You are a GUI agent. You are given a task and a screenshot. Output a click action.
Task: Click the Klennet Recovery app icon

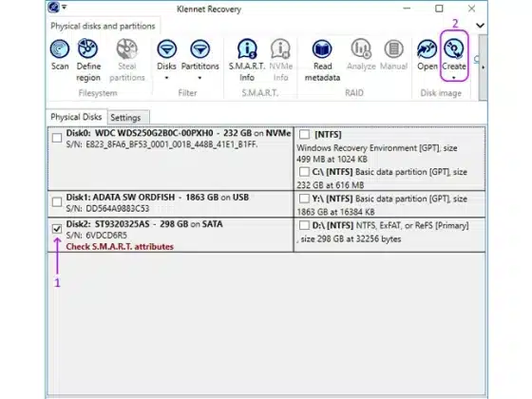click(x=53, y=8)
